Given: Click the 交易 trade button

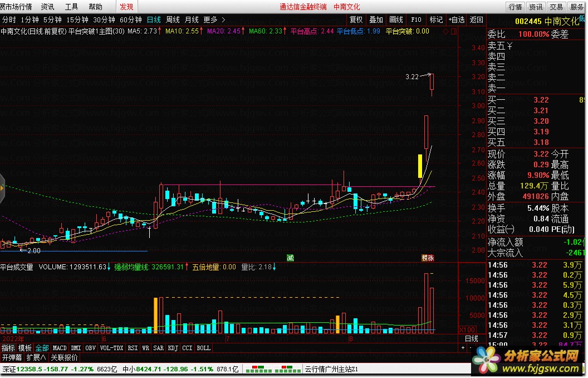Looking at the screenshot, I should coord(556,7).
